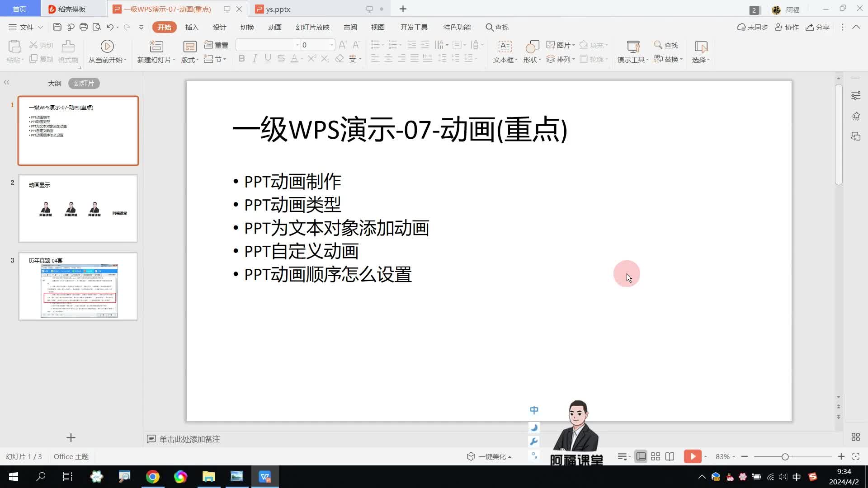Open the 动画 ribbon tab
Viewport: 868px width, 488px height.
click(x=274, y=27)
